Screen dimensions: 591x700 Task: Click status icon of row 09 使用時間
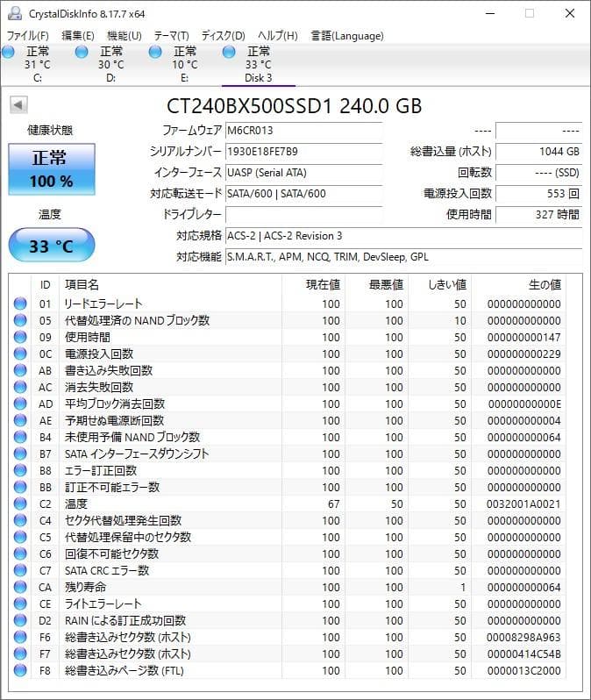20,337
